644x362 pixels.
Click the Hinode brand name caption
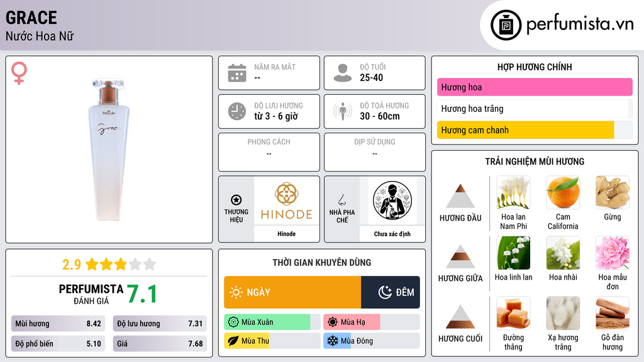click(x=286, y=234)
